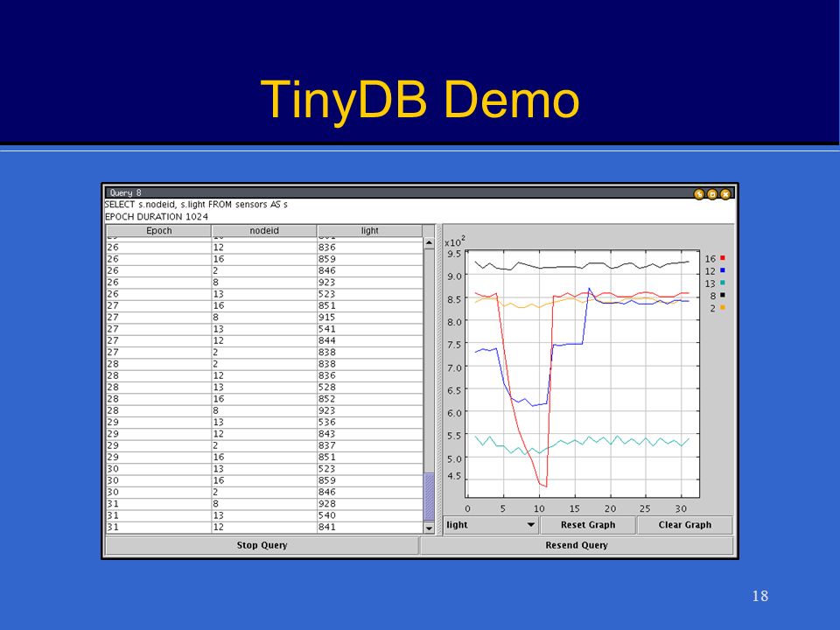
Task: Click the teal swatch for node 13
Action: [723, 283]
